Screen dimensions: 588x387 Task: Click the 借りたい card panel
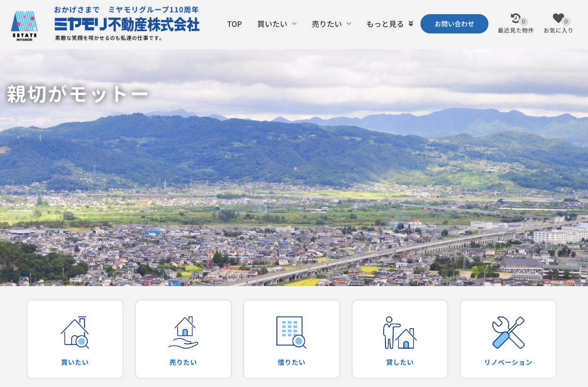[x=291, y=339]
